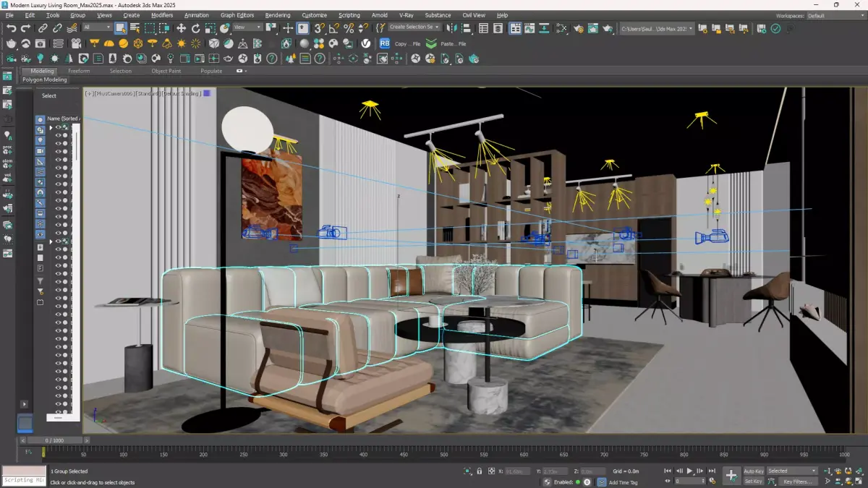868x488 pixels.
Task: Expand the Polygon Modeling panel
Action: [x=44, y=80]
